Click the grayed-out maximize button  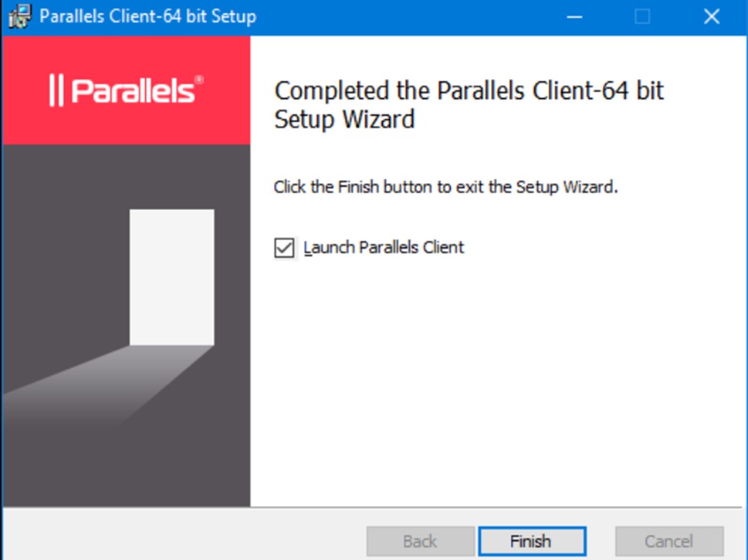tap(642, 17)
